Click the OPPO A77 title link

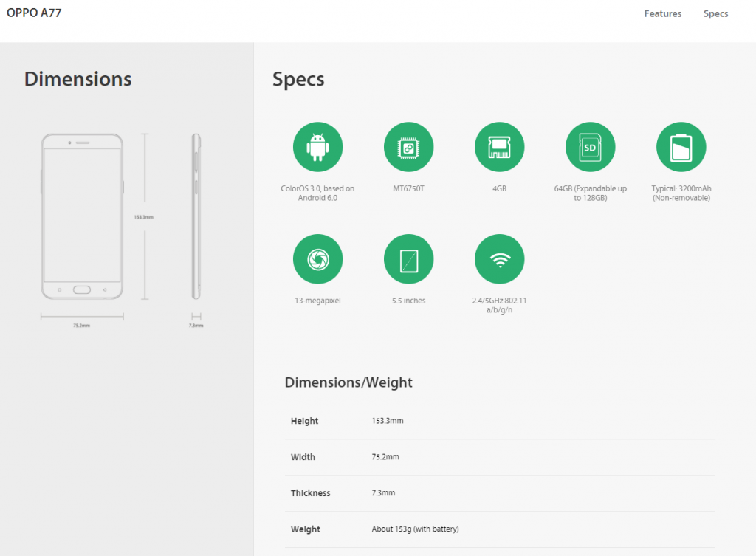tap(34, 13)
